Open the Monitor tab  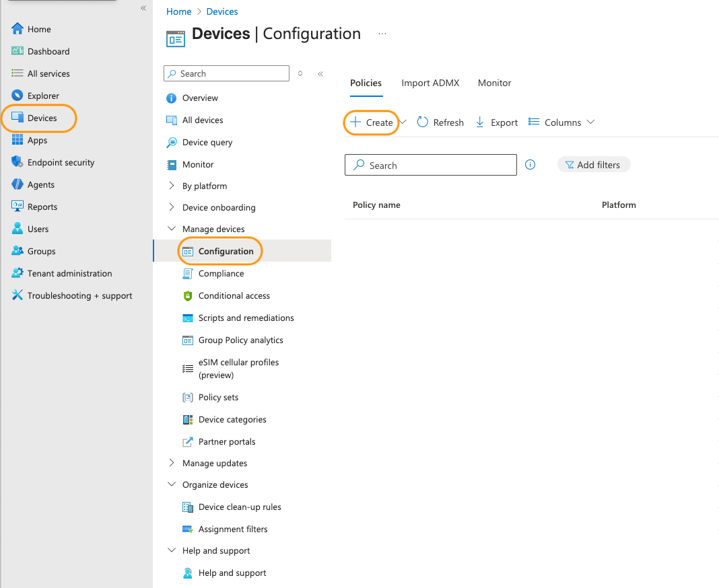(x=494, y=83)
